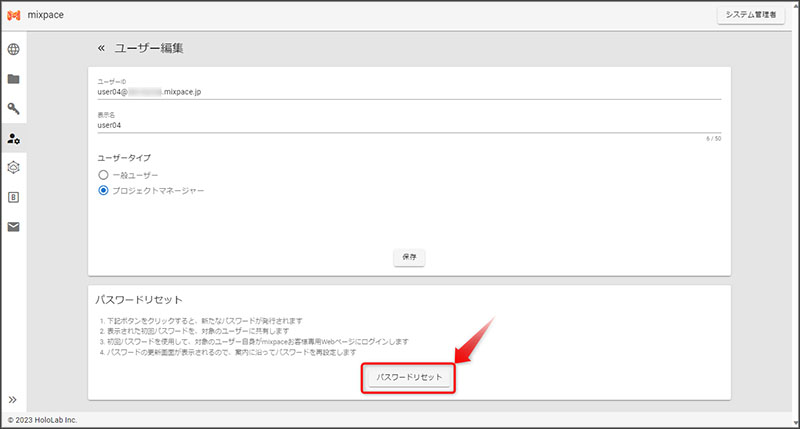Click the ユーザー編集 page title

[x=149, y=48]
